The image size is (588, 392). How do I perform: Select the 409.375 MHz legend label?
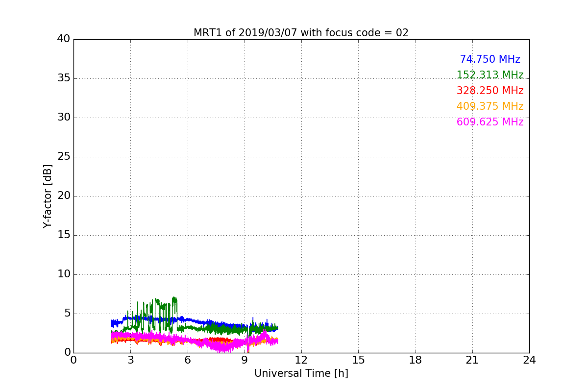coord(490,106)
